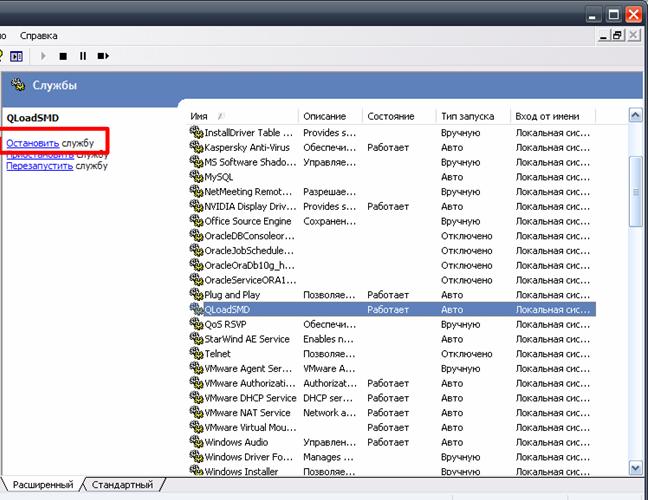Click the gear icon beside Plug and Play
Screen dimensions: 649x500
coord(196,294)
